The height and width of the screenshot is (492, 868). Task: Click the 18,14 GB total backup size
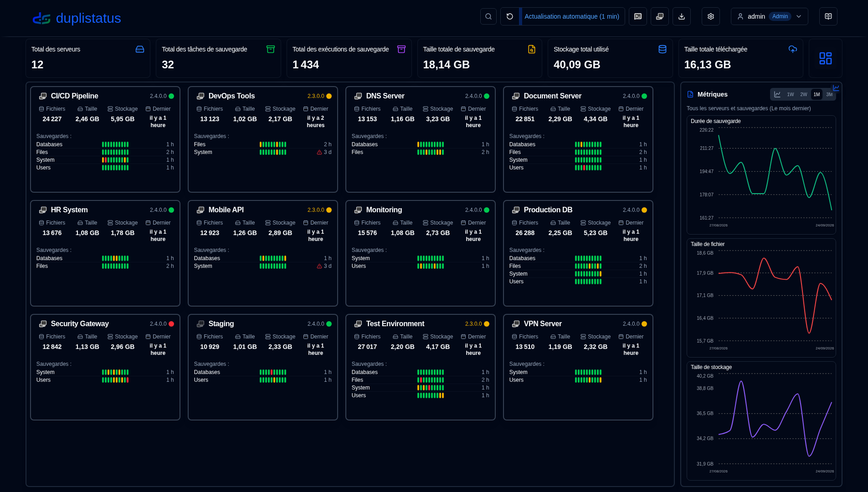coord(446,65)
